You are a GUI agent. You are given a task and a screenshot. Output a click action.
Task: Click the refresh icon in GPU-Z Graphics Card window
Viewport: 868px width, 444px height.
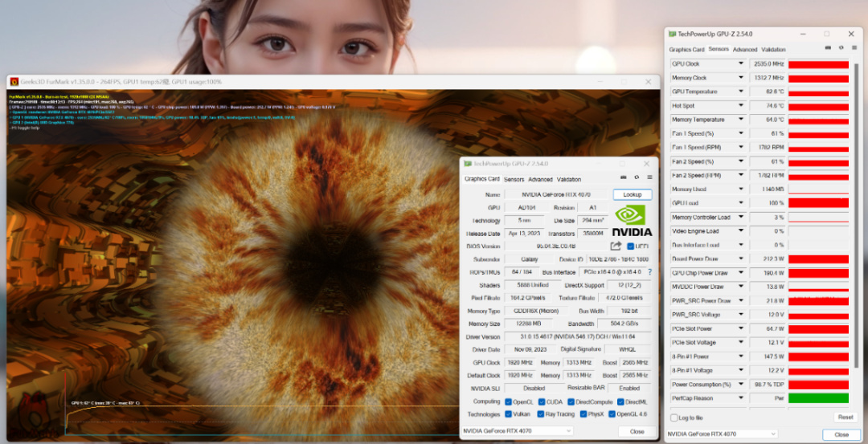(x=637, y=177)
